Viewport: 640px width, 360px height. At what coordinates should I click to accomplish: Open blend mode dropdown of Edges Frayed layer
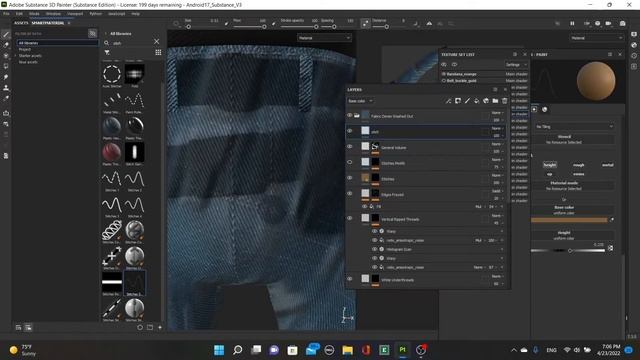[x=497, y=191]
